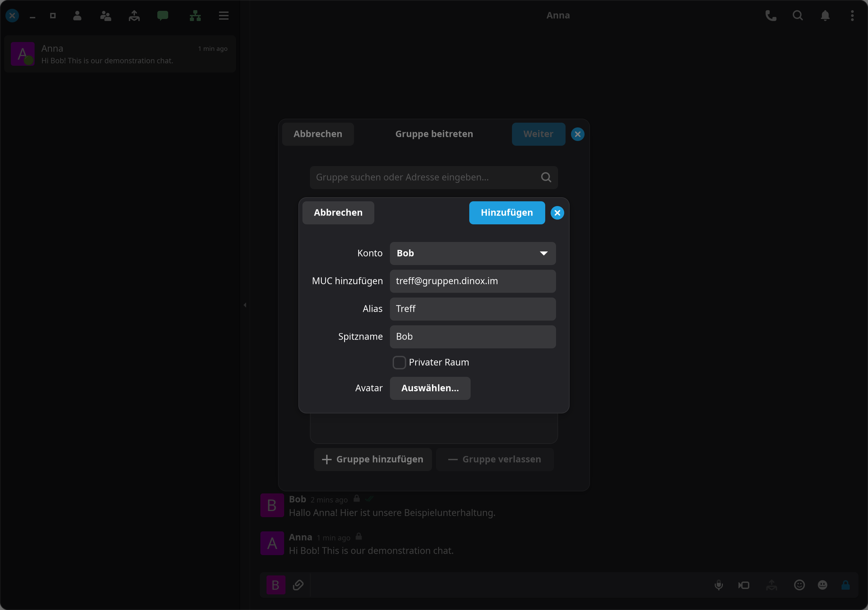The width and height of the screenshot is (868, 610).
Task: Click the filled smiley face icon
Action: 822,585
